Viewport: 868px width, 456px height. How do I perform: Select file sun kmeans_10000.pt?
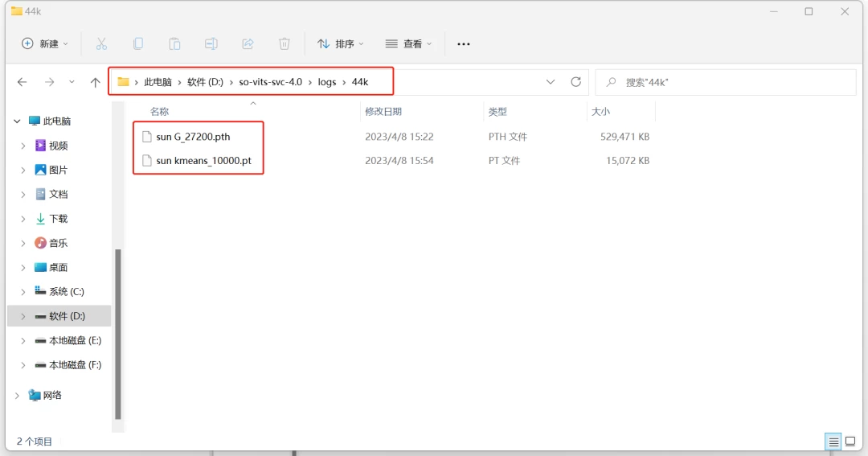[203, 161]
